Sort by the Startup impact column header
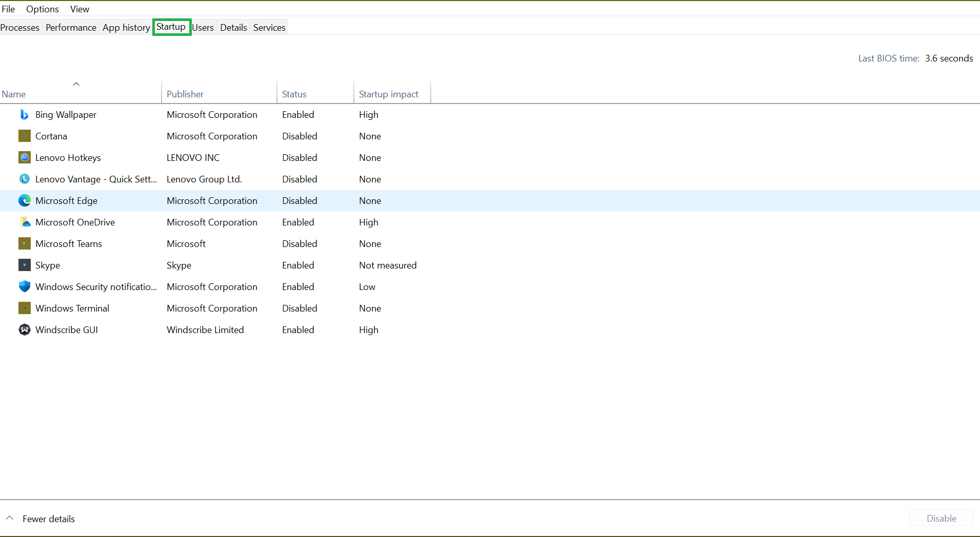The height and width of the screenshot is (537, 980). pos(392,94)
